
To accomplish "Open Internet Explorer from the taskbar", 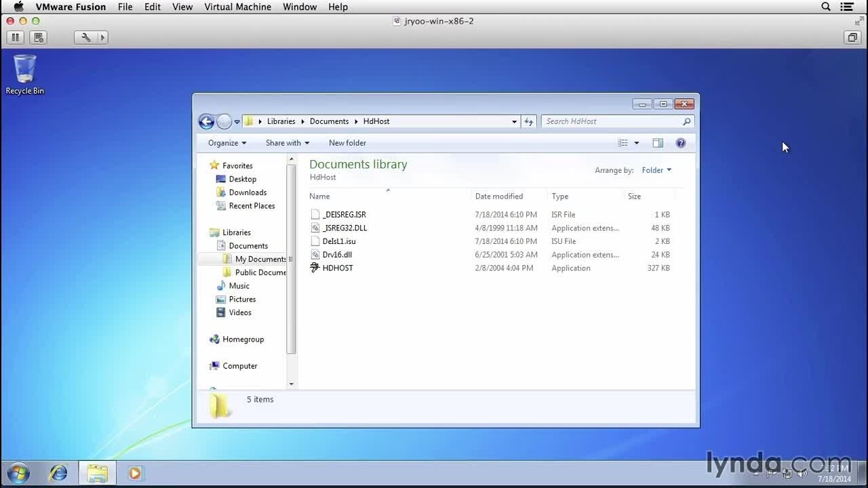I will (x=58, y=472).
